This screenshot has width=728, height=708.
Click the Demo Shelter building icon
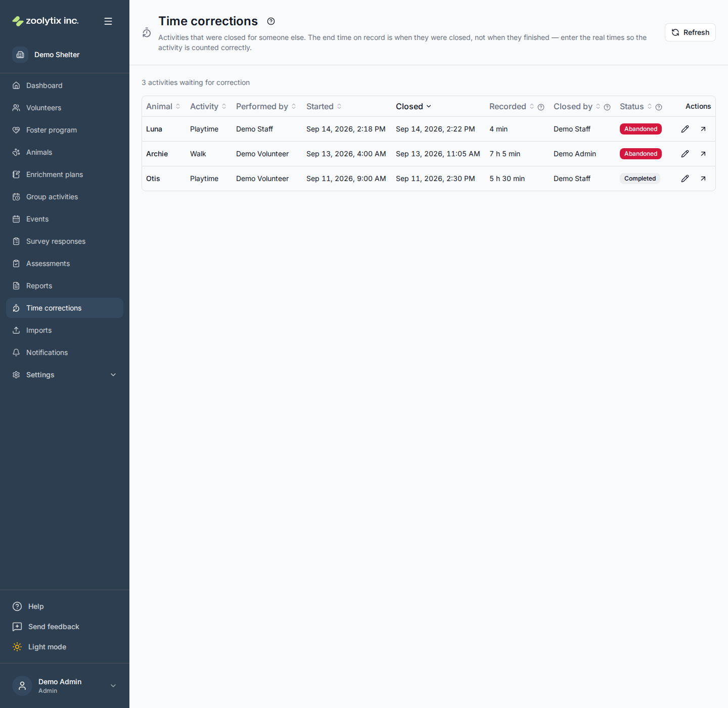point(20,55)
